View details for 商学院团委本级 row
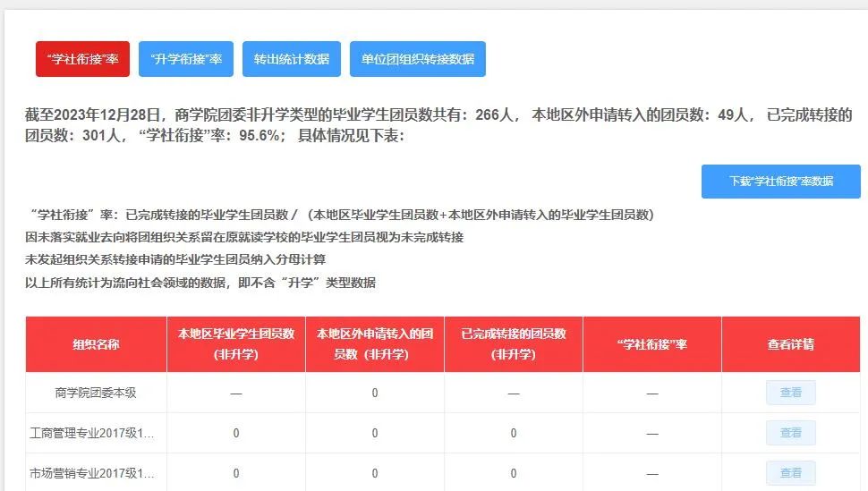The height and width of the screenshot is (491, 868). point(790,393)
